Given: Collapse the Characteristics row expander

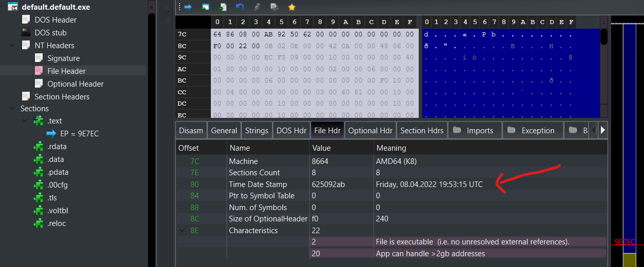Looking at the screenshot, I should pos(182,231).
